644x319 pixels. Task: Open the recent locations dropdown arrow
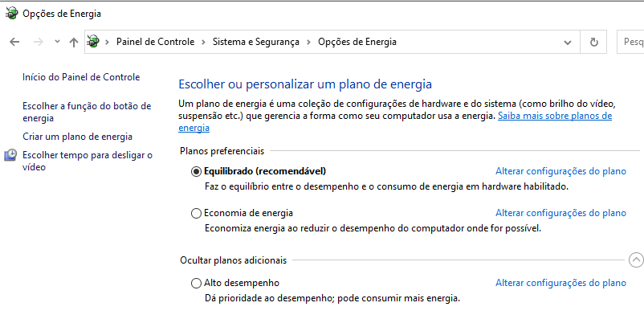click(58, 42)
